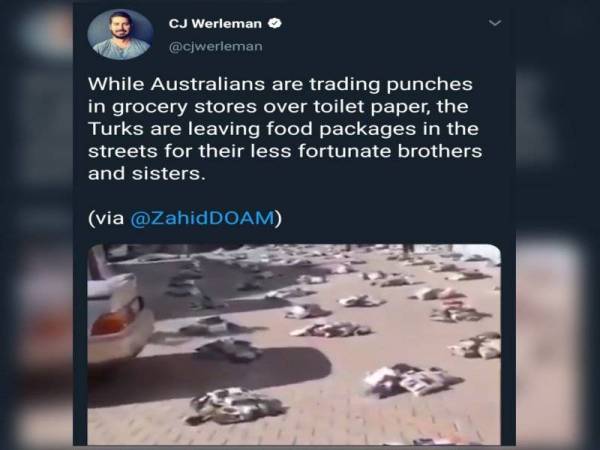The height and width of the screenshot is (450, 600).
Task: Click the "(via" text before the mention
Action: coord(107,218)
